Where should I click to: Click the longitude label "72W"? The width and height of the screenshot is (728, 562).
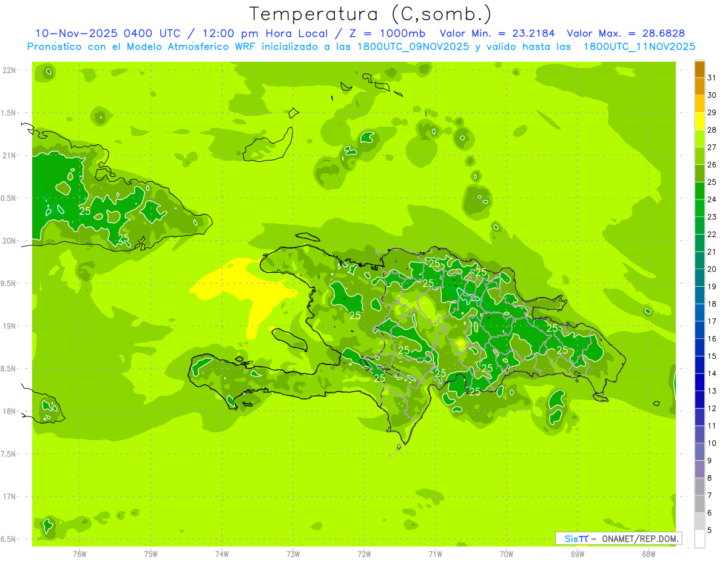[364, 554]
